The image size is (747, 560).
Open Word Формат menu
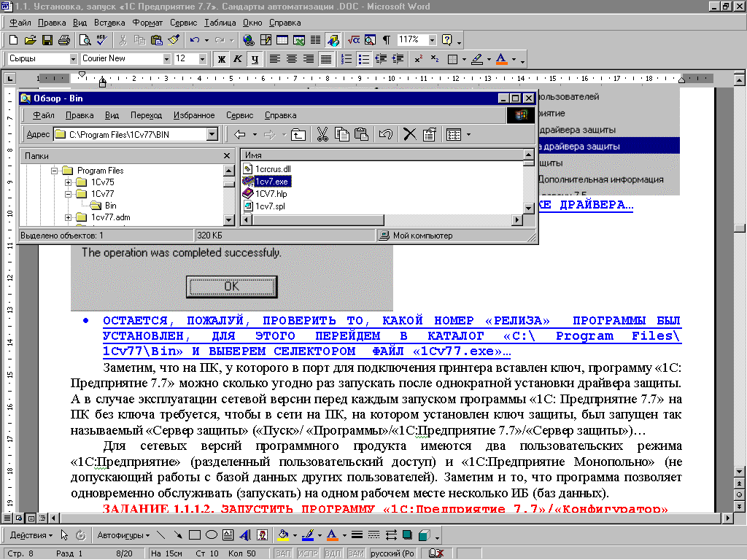point(147,23)
